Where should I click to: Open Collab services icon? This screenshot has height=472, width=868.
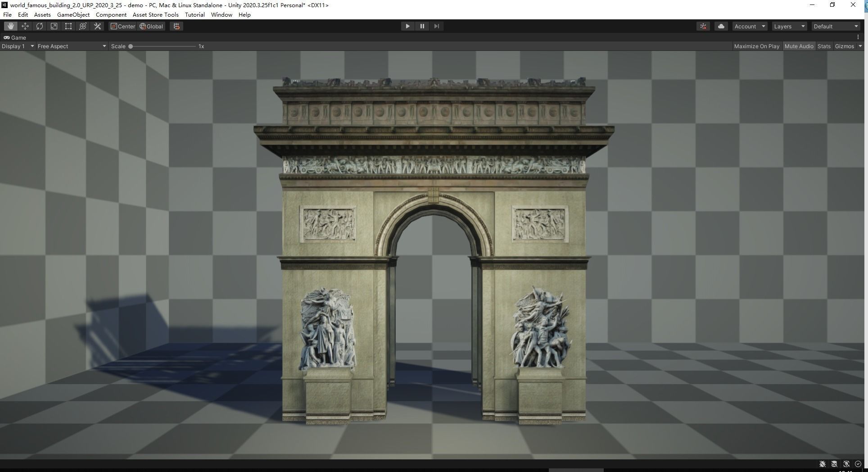(x=703, y=26)
